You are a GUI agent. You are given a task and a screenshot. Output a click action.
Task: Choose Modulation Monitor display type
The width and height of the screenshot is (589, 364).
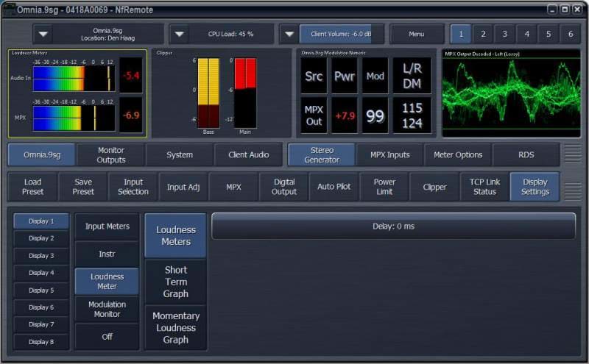107,309
